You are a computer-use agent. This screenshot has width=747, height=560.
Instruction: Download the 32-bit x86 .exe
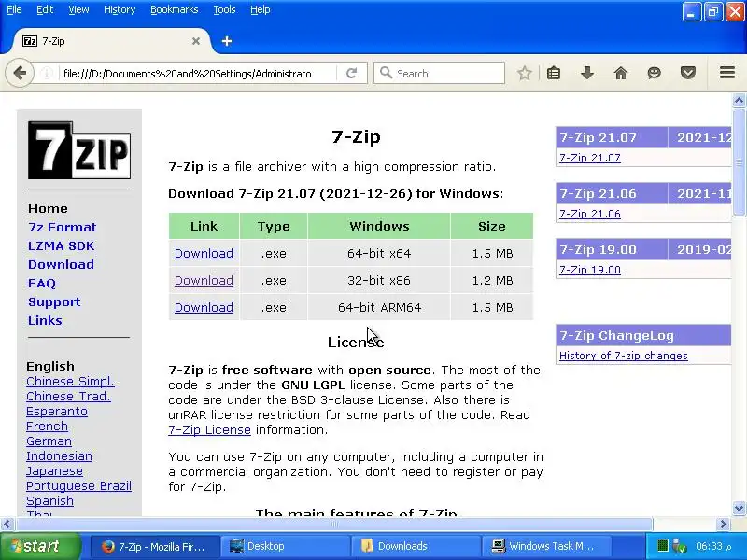[204, 281]
